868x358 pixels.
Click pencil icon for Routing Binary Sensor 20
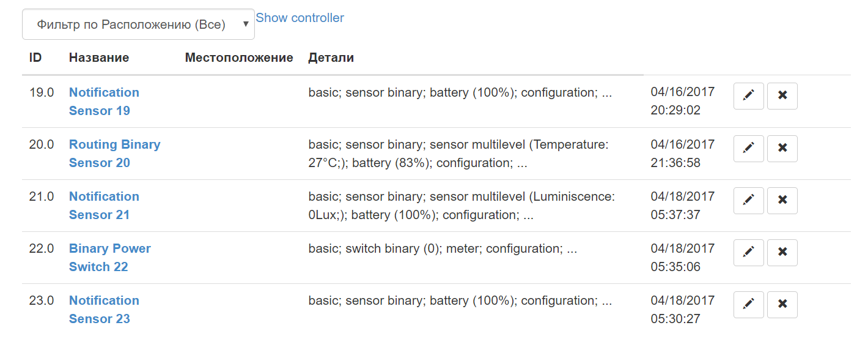click(x=748, y=148)
